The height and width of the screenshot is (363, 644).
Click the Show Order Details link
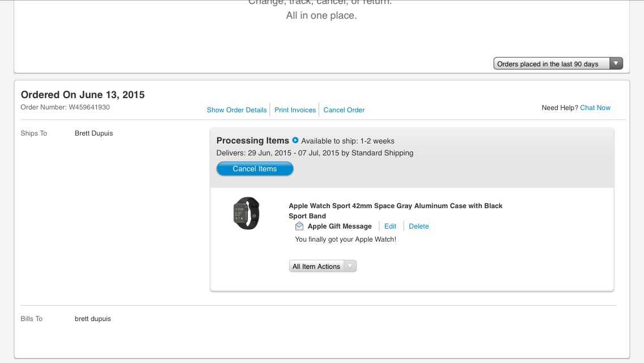click(x=236, y=110)
